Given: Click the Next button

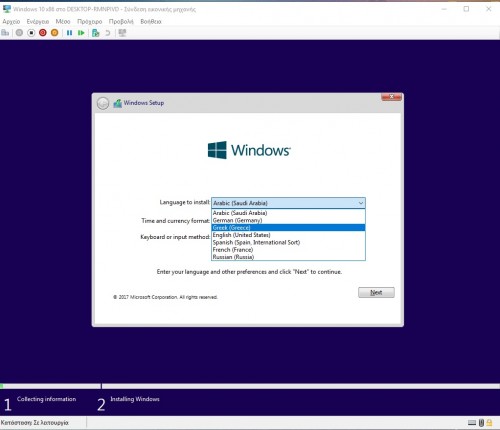Looking at the screenshot, I should tap(376, 292).
